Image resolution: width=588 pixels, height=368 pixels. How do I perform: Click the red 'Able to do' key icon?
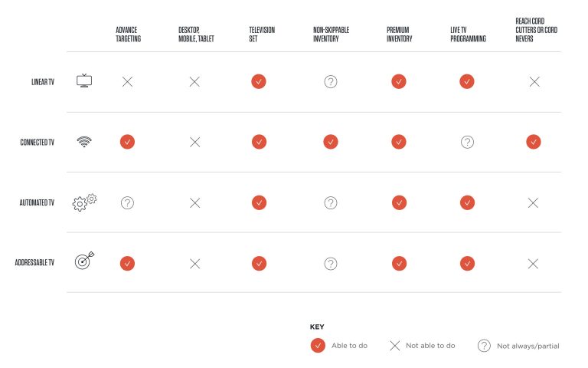tap(318, 345)
